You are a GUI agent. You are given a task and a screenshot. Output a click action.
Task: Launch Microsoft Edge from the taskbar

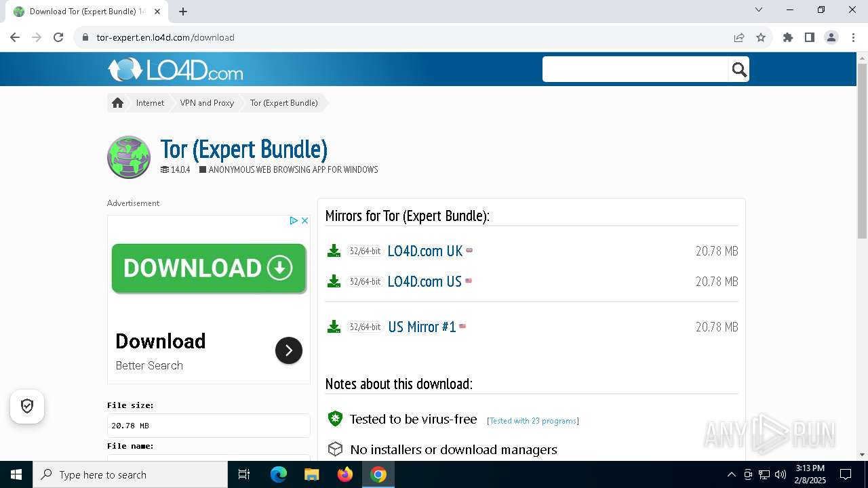click(279, 474)
